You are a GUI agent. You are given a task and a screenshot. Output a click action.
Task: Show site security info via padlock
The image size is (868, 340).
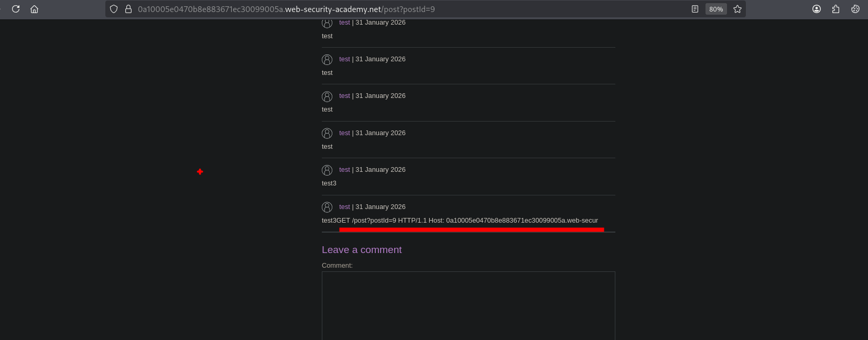click(x=128, y=9)
